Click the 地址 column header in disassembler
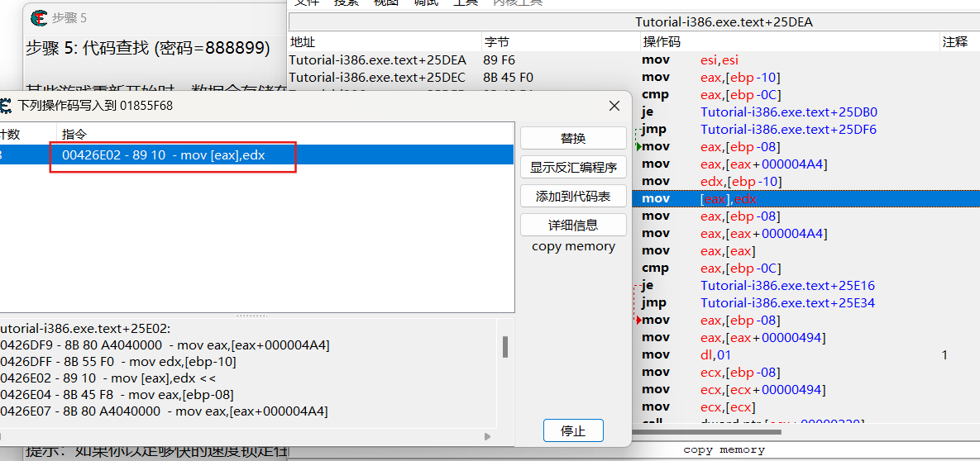 (303, 42)
